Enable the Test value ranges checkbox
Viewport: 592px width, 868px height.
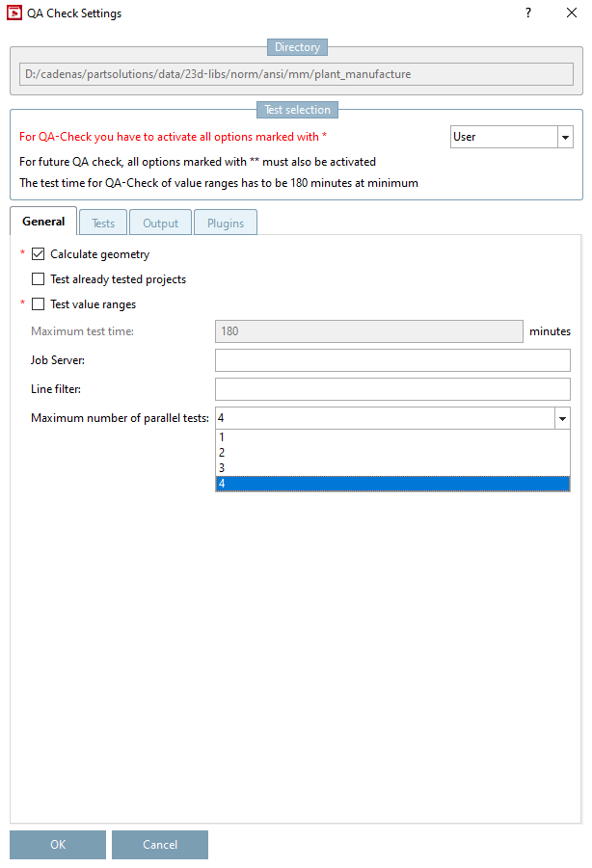click(39, 304)
